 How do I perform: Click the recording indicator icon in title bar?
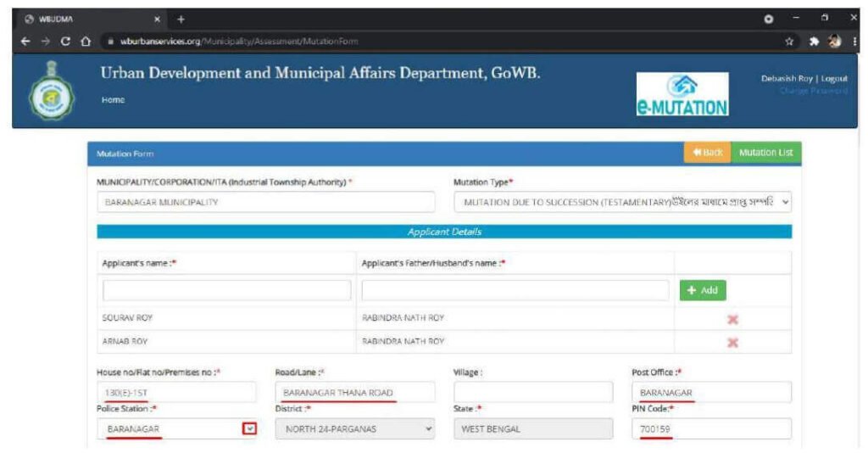tap(768, 20)
